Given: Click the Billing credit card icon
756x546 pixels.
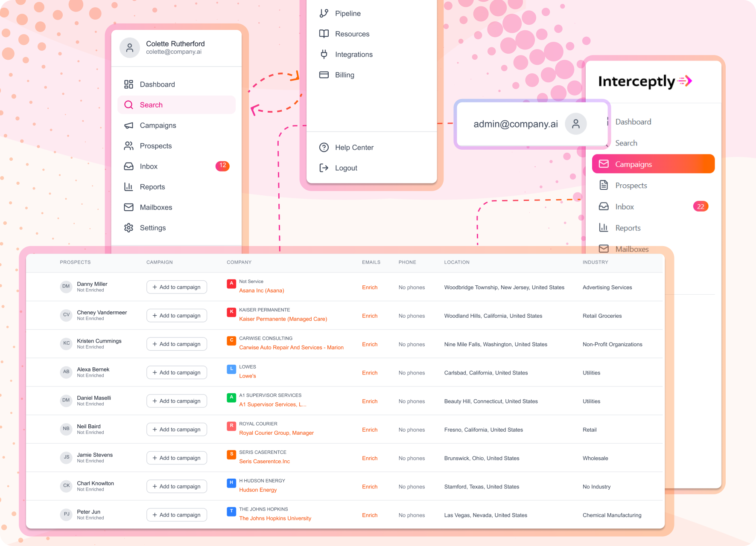Looking at the screenshot, I should pyautogui.click(x=324, y=75).
